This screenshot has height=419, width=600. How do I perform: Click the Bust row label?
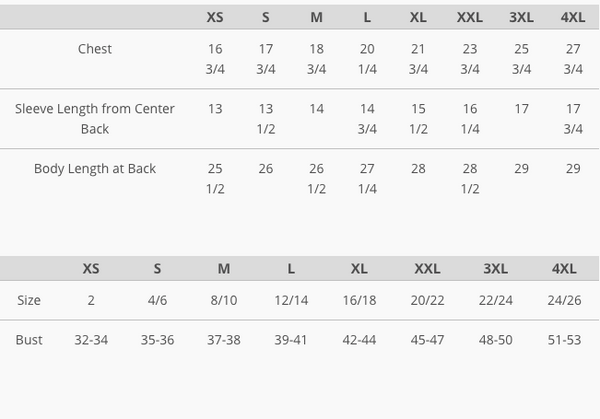click(29, 340)
